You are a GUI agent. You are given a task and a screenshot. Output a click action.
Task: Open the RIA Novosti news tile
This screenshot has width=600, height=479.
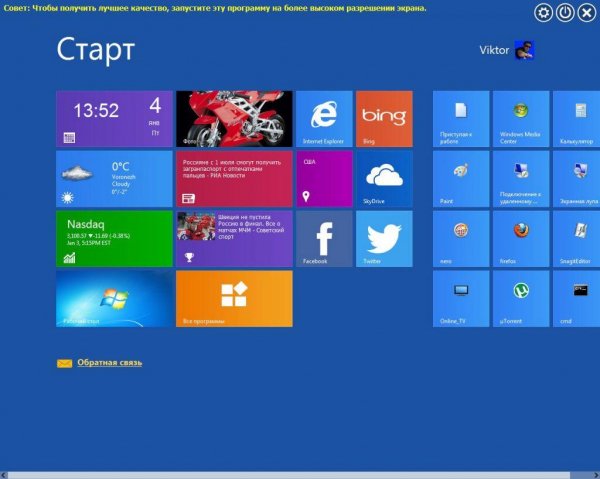click(234, 179)
